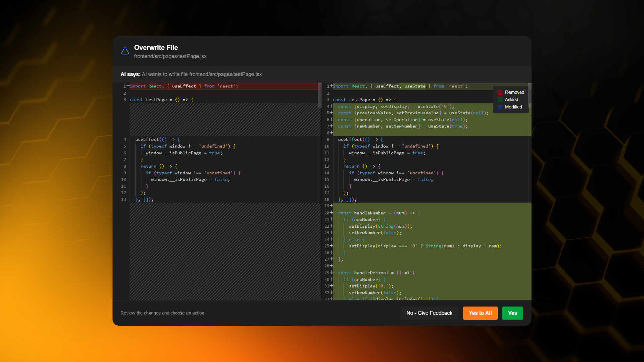Click the plus marker on added line 25
Image resolution: width=644 pixels, height=362 pixels.
[x=331, y=246]
